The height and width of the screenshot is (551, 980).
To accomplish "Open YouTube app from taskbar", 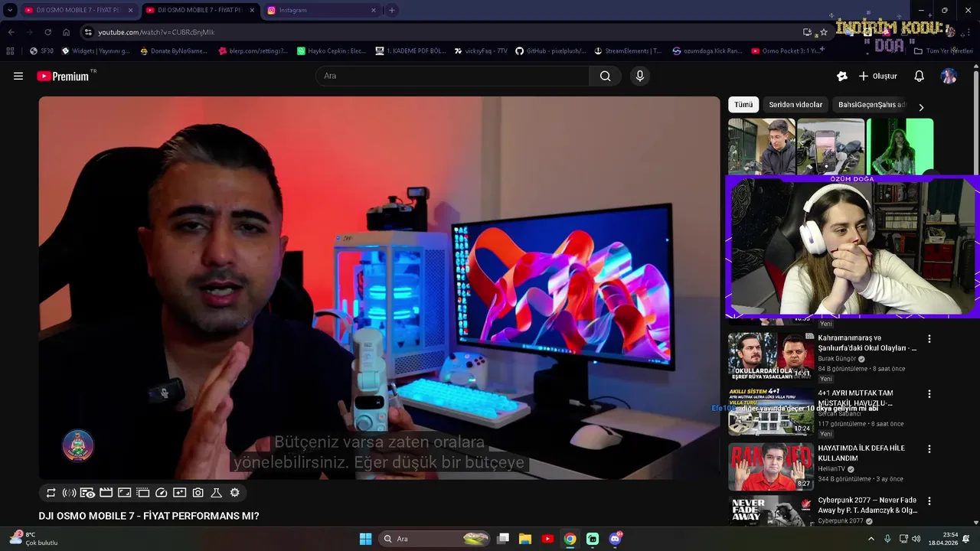I will click(547, 539).
